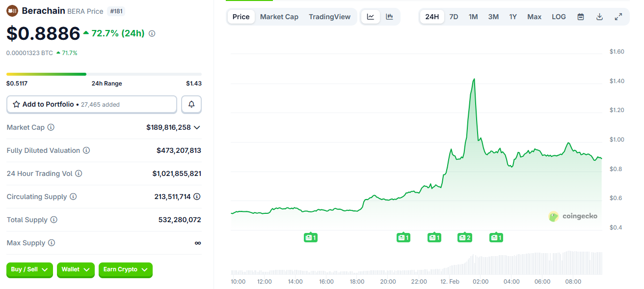
Task: Click the price alert bell icon
Action: [x=191, y=104]
